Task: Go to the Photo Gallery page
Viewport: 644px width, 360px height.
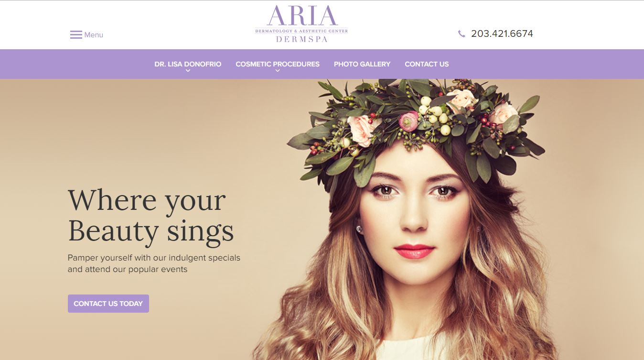Action: pyautogui.click(x=362, y=64)
